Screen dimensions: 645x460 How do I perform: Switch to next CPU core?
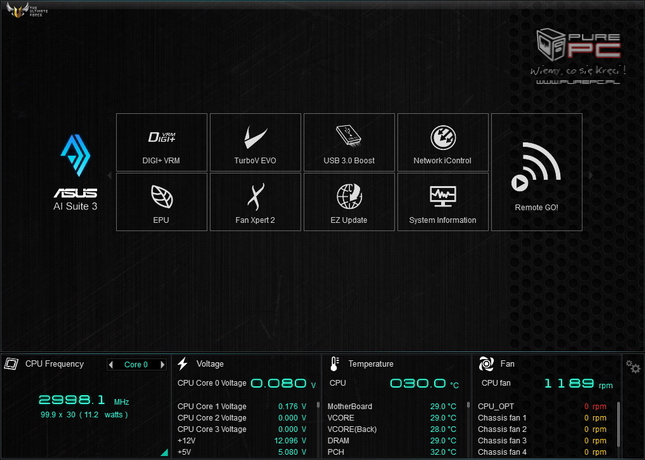coord(162,365)
